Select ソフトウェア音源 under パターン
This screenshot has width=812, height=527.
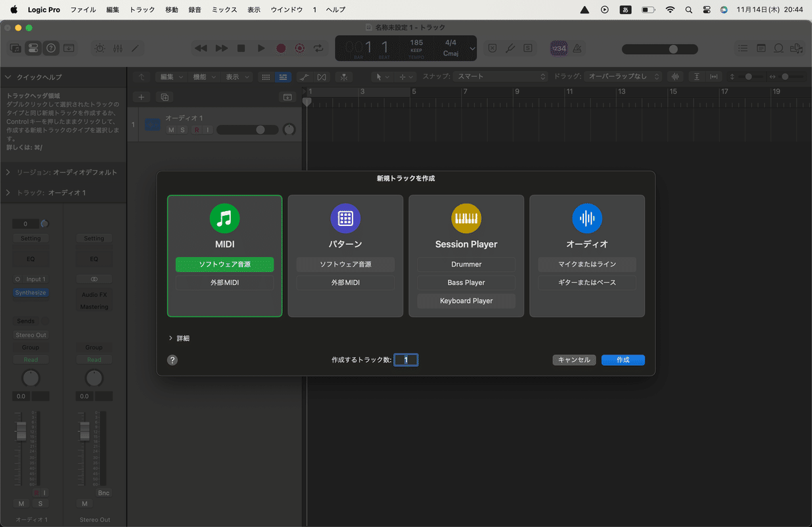point(345,265)
